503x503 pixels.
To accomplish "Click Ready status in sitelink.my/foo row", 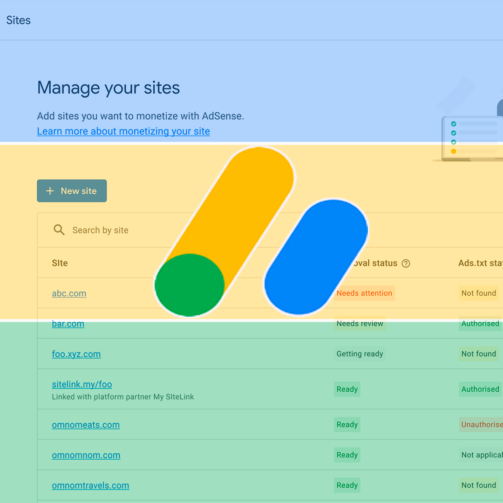I will point(347,389).
